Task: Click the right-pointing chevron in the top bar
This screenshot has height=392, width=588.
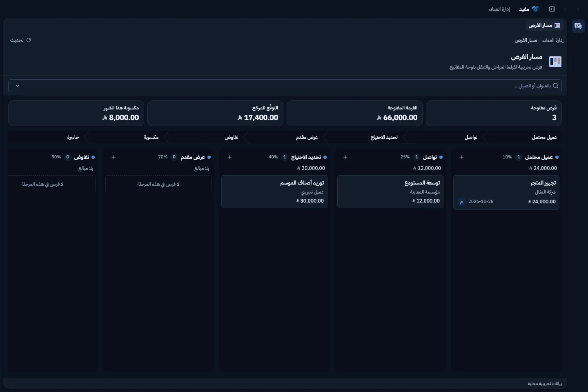Action: 577,9
